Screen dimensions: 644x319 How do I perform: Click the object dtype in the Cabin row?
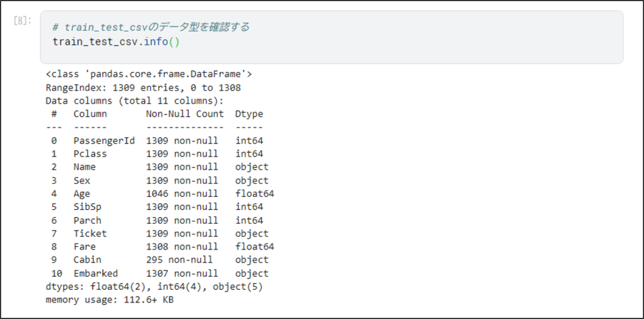pos(252,260)
